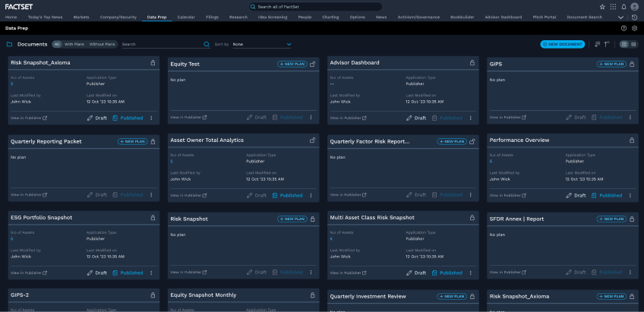Click unlock icon on Asset Owner Total Analytics
Image resolution: width=644 pixels, height=312 pixels.
[x=313, y=140]
